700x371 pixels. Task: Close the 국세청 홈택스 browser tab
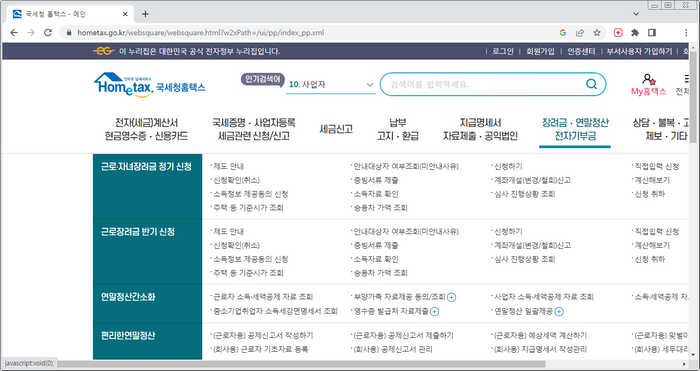pyautogui.click(x=125, y=14)
